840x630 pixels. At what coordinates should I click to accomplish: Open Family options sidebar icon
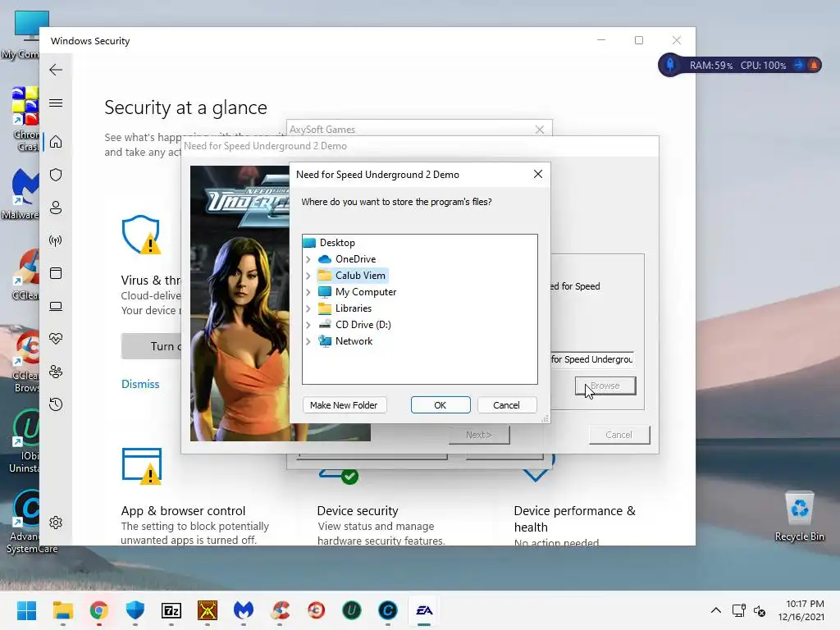click(56, 372)
